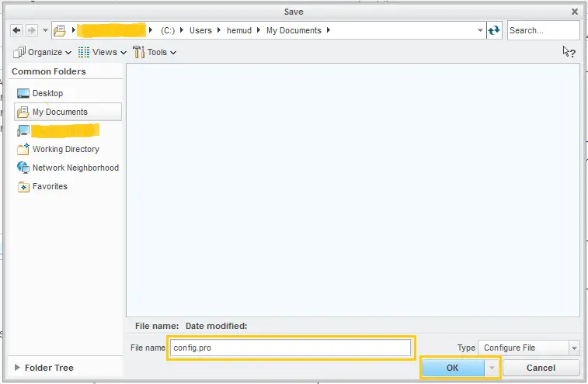588x384 pixels.
Task: Click the Forward navigation arrow
Action: [31, 30]
